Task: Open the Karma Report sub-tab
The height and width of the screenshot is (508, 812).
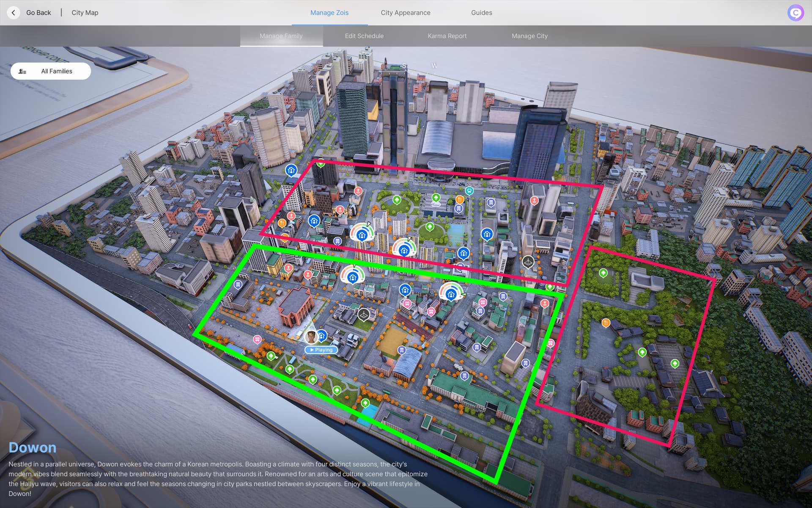Action: 447,36
